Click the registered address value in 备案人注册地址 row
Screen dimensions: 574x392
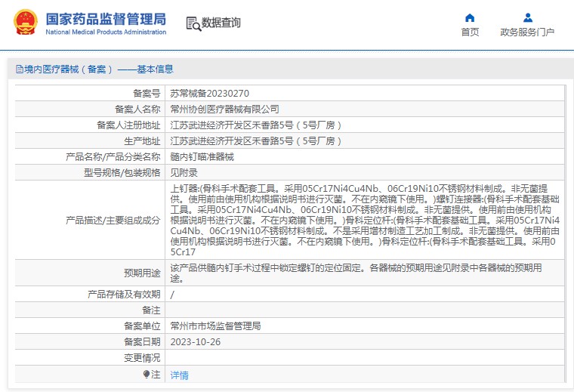[x=256, y=125]
